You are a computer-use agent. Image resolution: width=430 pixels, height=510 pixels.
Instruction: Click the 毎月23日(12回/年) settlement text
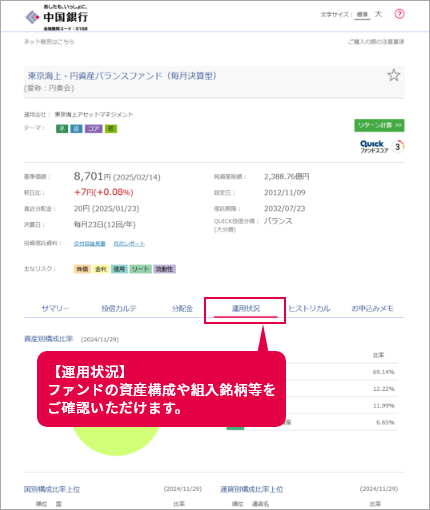(x=105, y=224)
